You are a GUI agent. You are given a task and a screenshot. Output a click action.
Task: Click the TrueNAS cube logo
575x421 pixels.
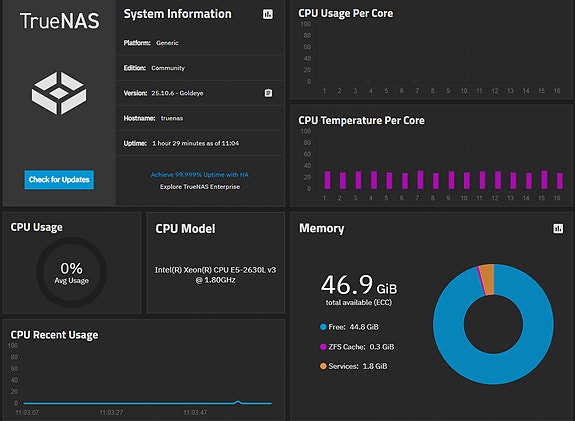pyautogui.click(x=59, y=93)
